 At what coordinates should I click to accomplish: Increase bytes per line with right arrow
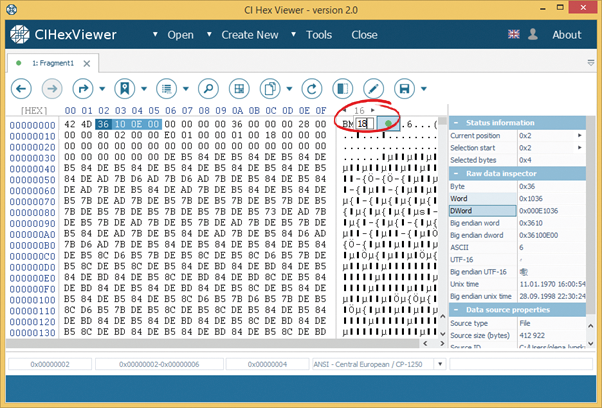(x=372, y=111)
